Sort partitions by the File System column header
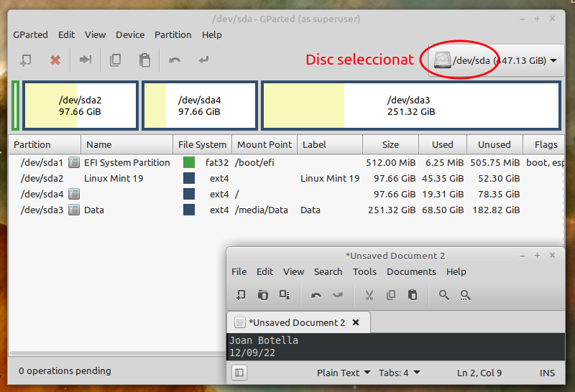The width and height of the screenshot is (575, 392). (202, 144)
